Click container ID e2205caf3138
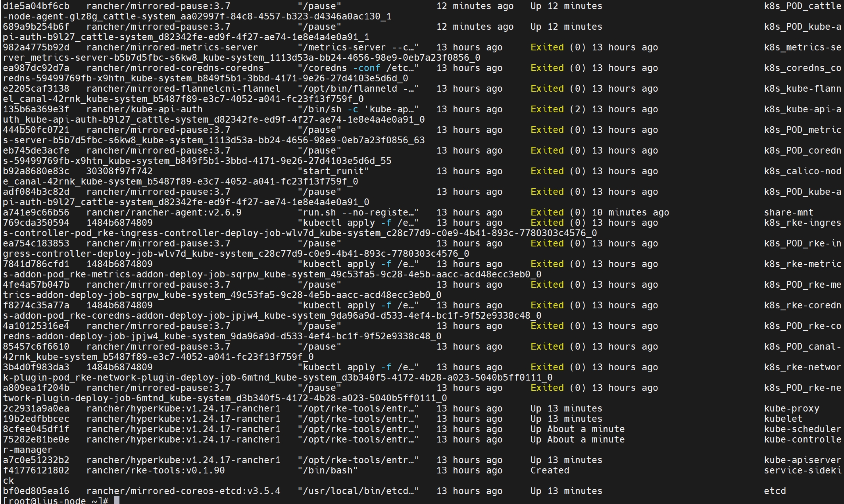Screen dimensions: 844x504 36,89
